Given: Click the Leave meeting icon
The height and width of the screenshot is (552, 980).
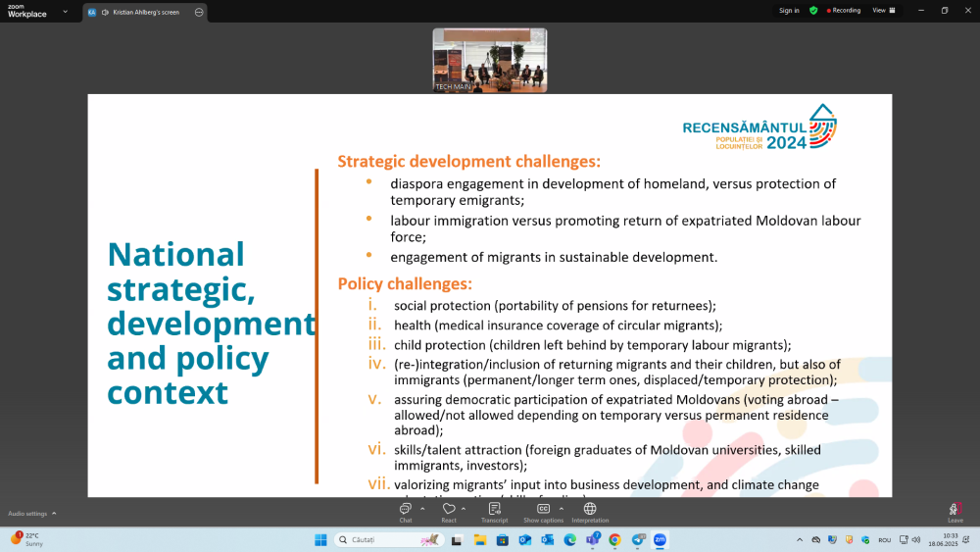Looking at the screenshot, I should click(x=955, y=513).
